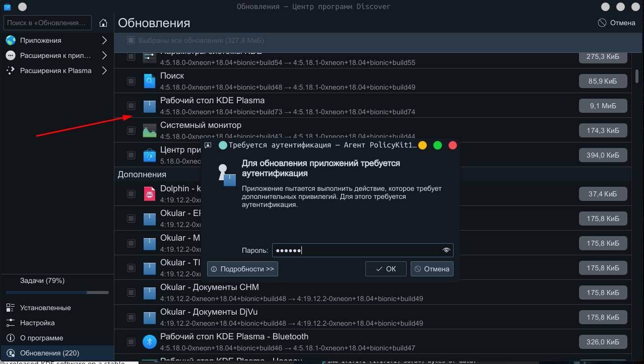Click Отмена in the authentication dialog
Screen dimensions: 644x364
pyautogui.click(x=432, y=269)
